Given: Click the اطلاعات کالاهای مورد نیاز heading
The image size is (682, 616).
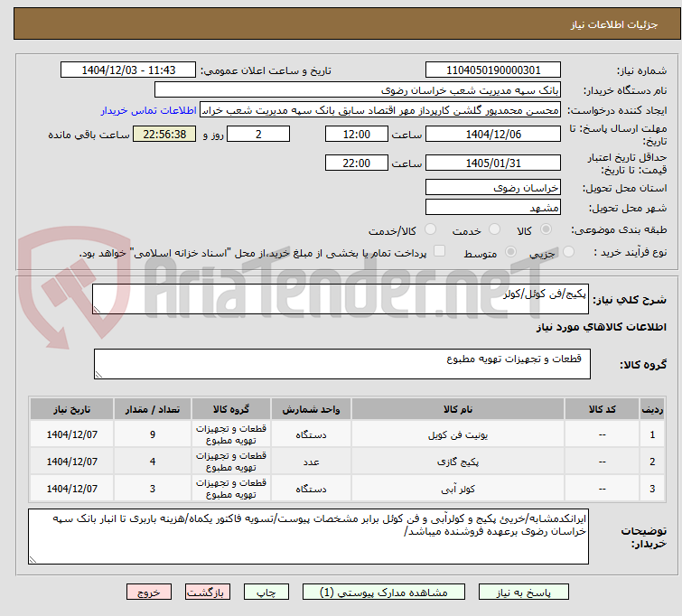Looking at the screenshot, I should (601, 327).
